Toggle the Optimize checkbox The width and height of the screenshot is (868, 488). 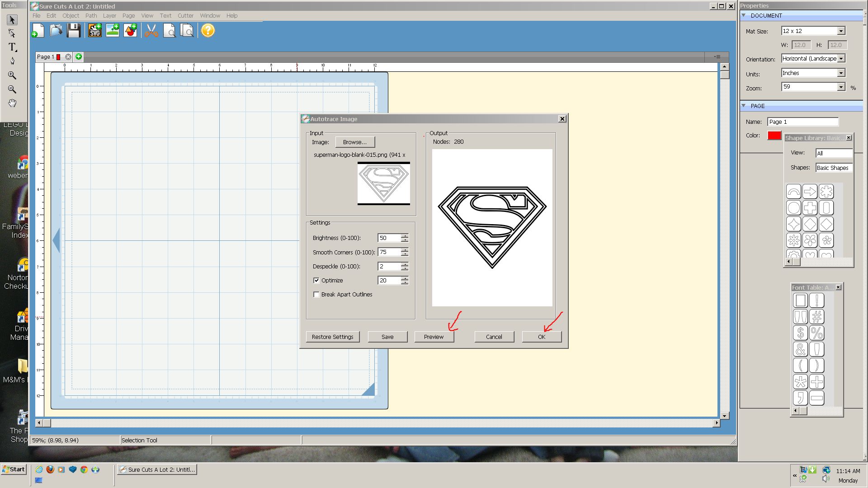(316, 280)
